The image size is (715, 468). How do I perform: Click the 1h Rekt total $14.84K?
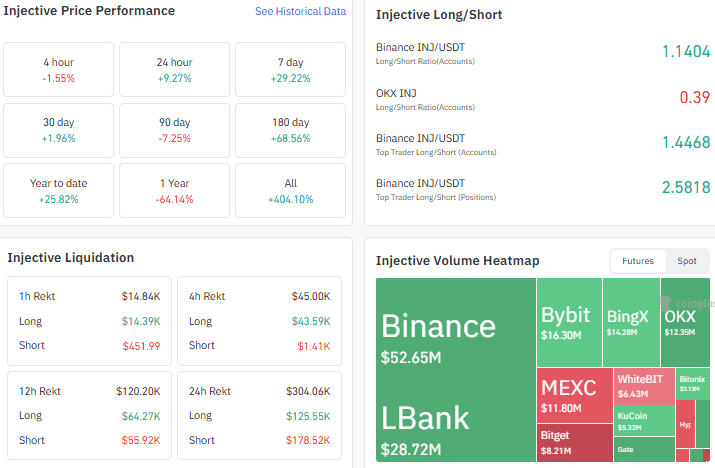(x=141, y=296)
